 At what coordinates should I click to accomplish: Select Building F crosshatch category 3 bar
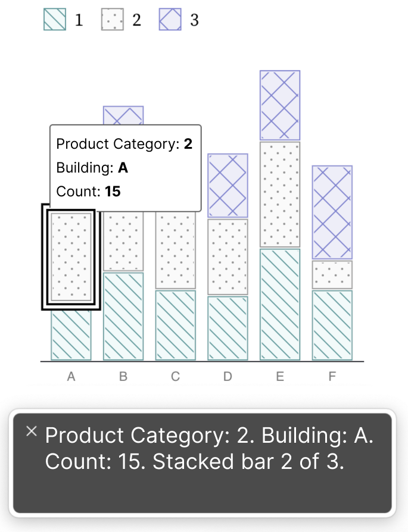(332, 212)
